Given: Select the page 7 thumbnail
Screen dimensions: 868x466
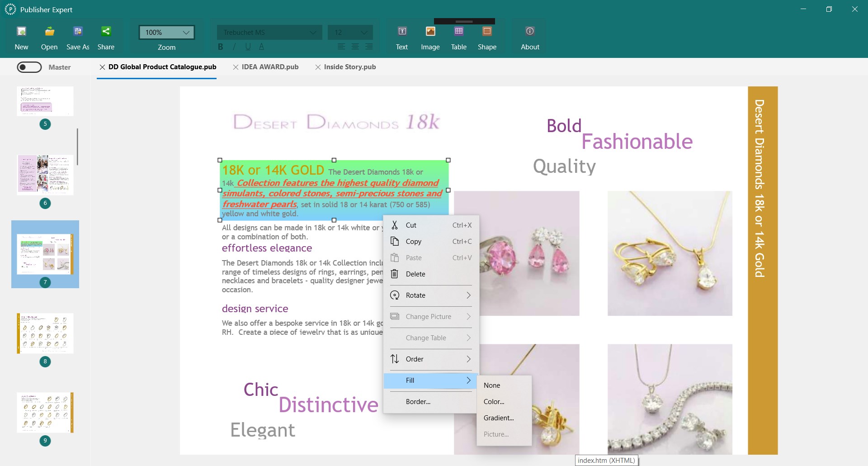Looking at the screenshot, I should 45,254.
